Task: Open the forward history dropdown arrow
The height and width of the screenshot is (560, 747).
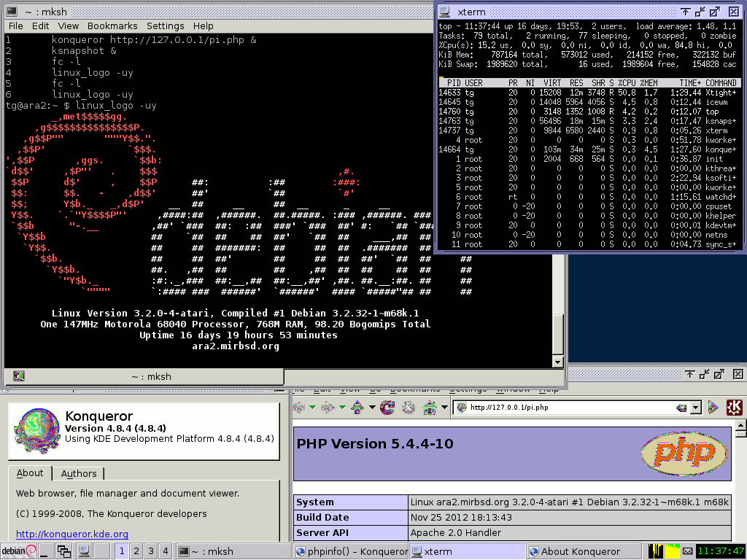Action: click(x=342, y=407)
